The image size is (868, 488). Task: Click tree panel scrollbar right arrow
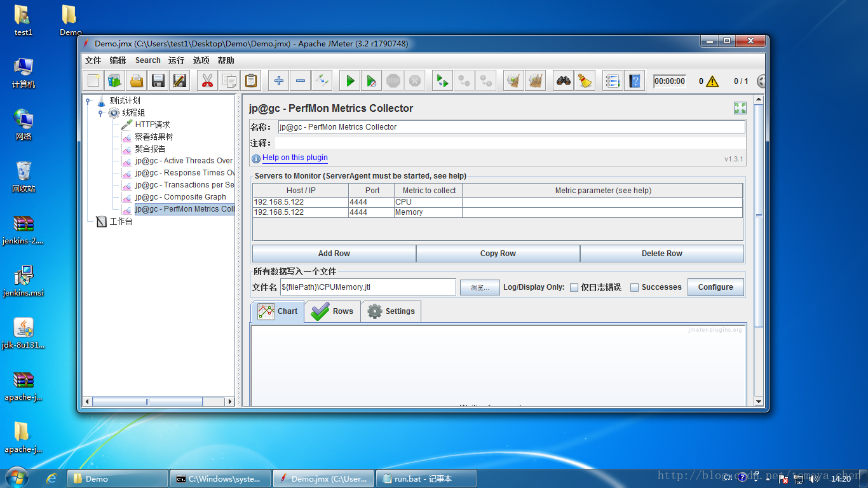[230, 402]
